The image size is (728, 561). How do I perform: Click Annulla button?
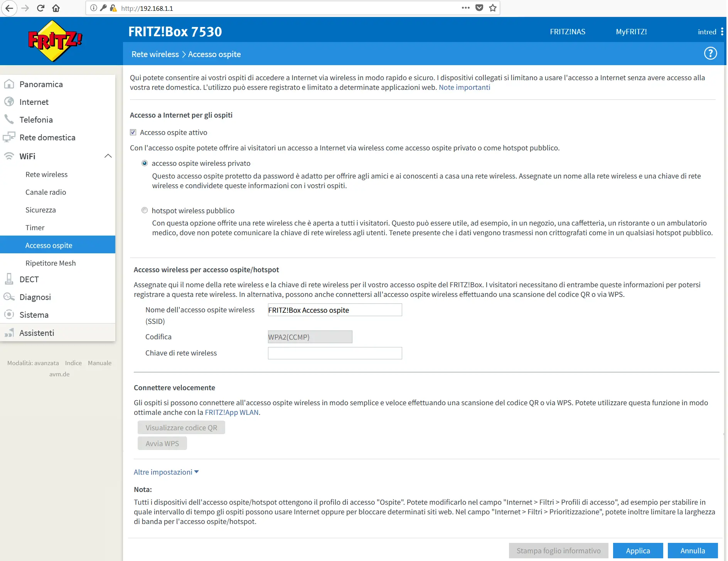pyautogui.click(x=693, y=551)
